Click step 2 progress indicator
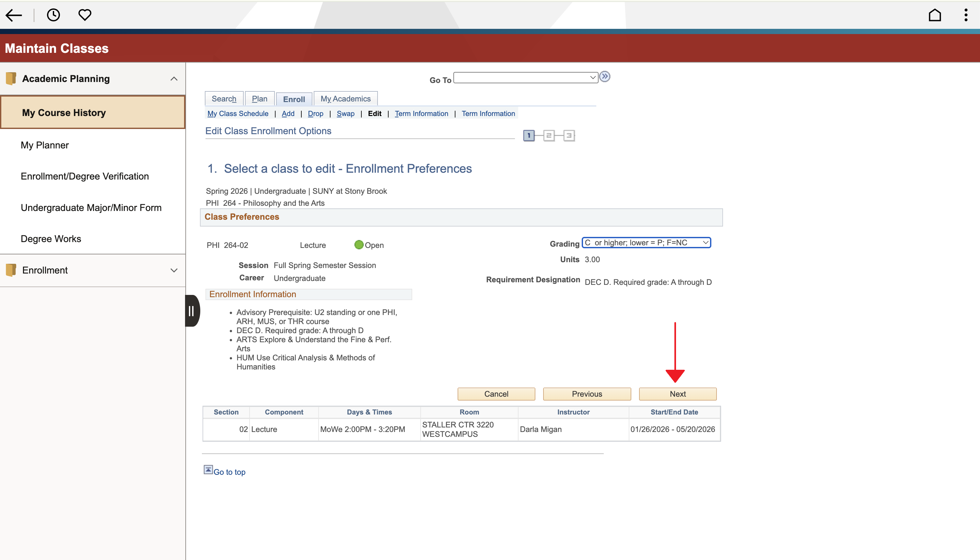This screenshot has width=980, height=560. tap(549, 135)
